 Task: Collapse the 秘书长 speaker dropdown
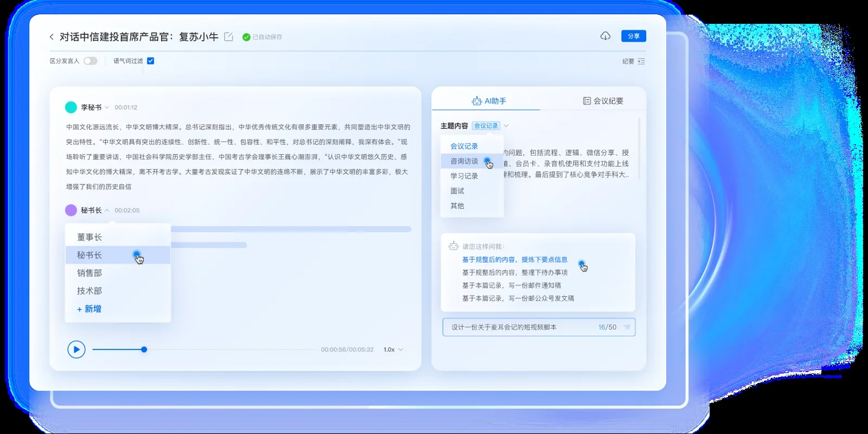tap(107, 210)
